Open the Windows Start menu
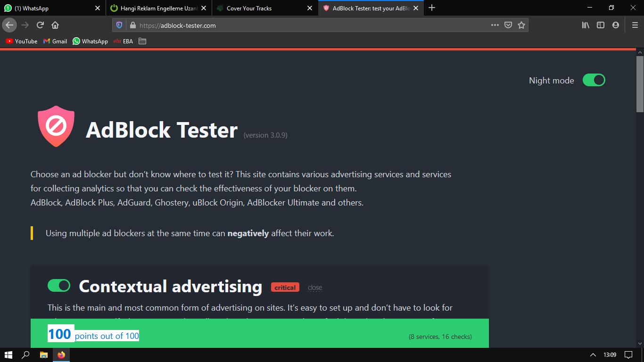The height and width of the screenshot is (362, 644). [x=8, y=355]
